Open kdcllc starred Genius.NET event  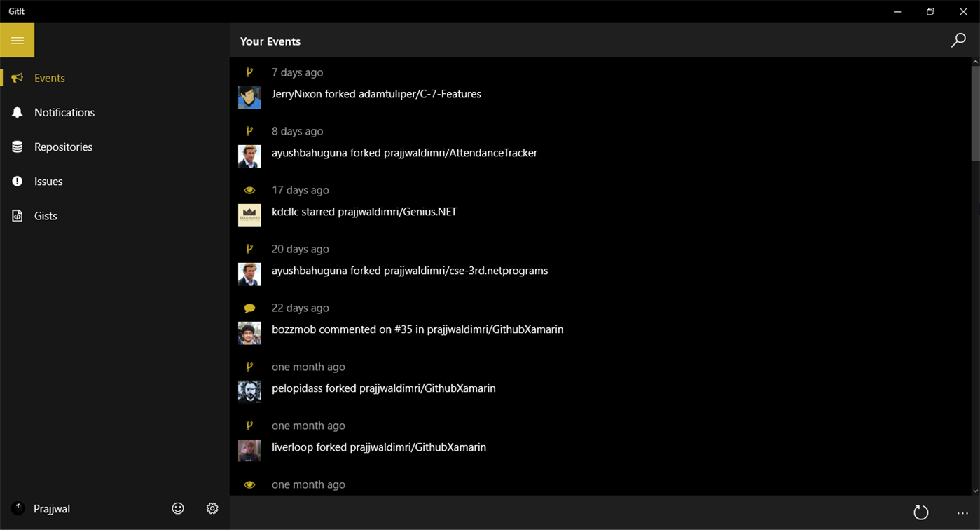364,211
